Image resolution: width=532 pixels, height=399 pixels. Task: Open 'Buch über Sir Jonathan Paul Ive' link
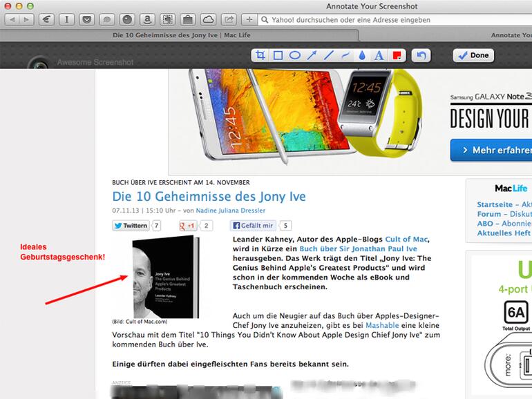coord(359,249)
